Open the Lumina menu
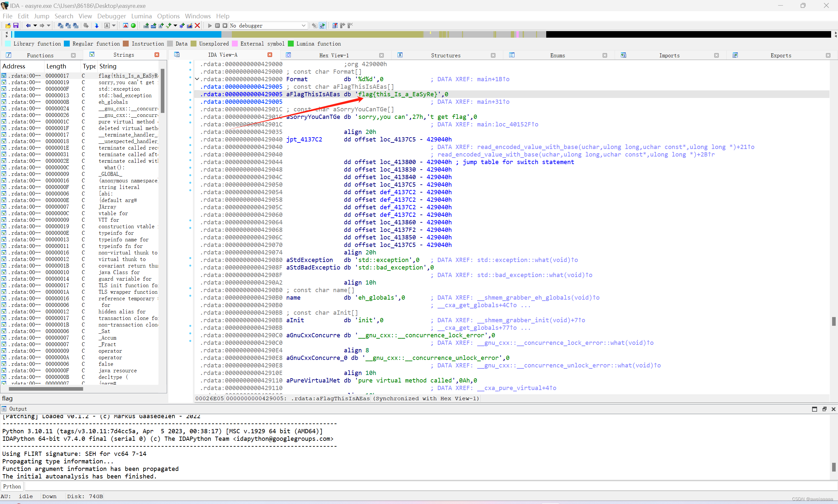The height and width of the screenshot is (504, 838). tap(141, 16)
